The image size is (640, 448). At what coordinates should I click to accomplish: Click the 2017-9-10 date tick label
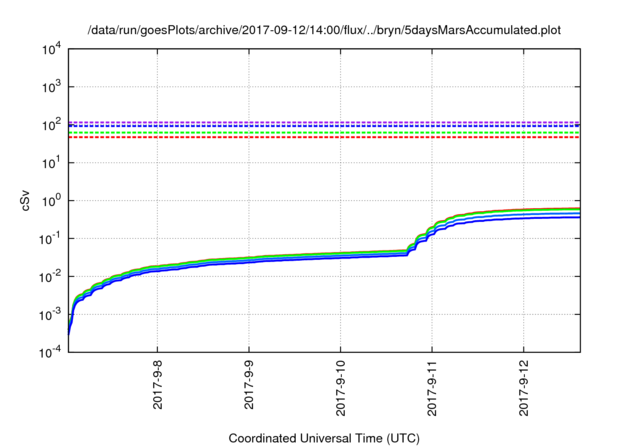click(341, 388)
